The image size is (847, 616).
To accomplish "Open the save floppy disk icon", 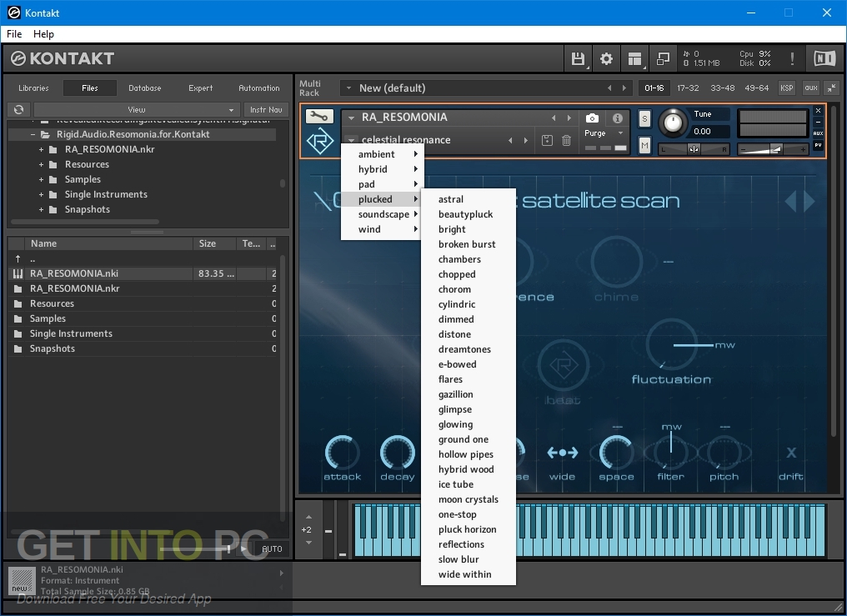I will [578, 58].
